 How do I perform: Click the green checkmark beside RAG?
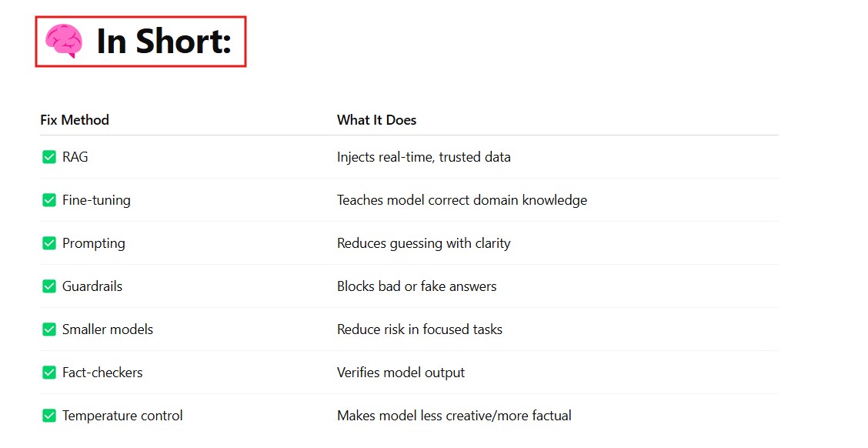(49, 157)
